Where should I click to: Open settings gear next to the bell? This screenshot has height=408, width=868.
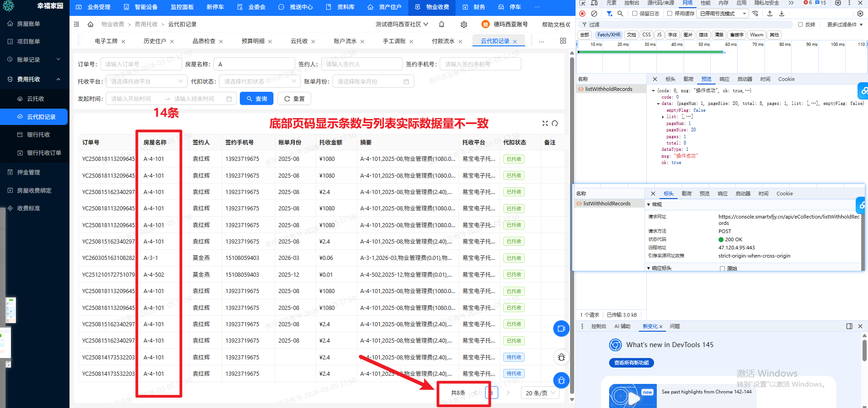coord(464,25)
